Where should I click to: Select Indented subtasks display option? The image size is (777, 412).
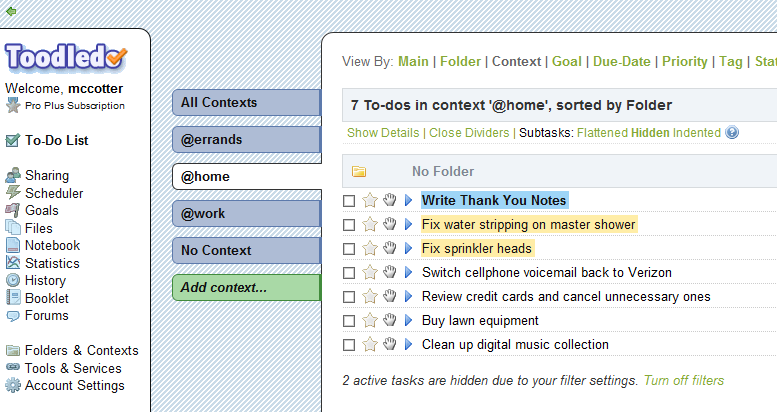coord(696,133)
